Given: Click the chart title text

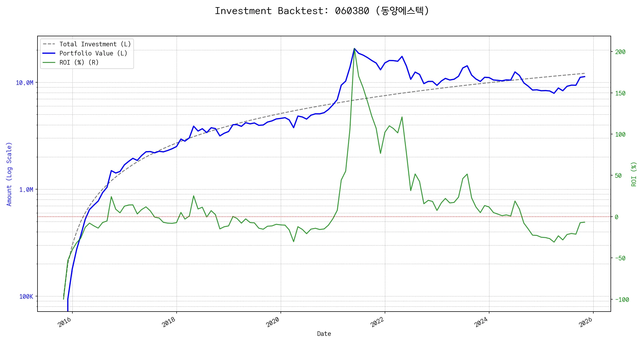Looking at the screenshot, I should pyautogui.click(x=322, y=11).
